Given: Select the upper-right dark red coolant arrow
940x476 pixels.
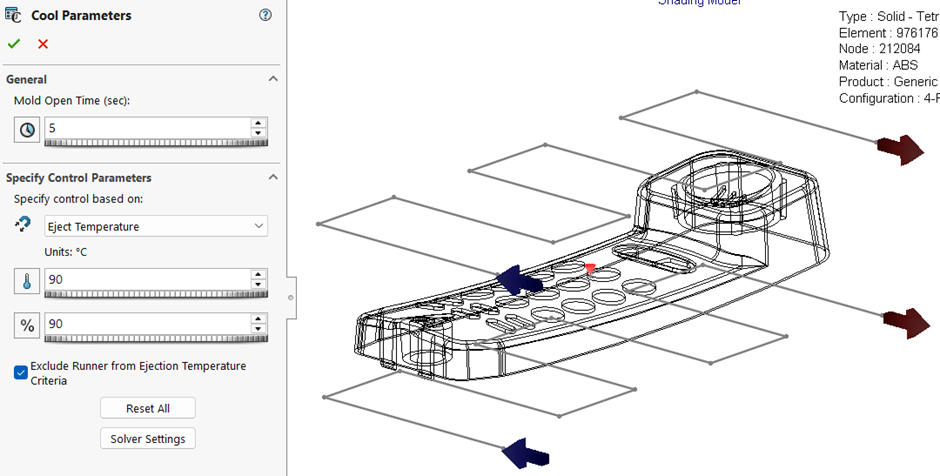Looking at the screenshot, I should tap(900, 150).
